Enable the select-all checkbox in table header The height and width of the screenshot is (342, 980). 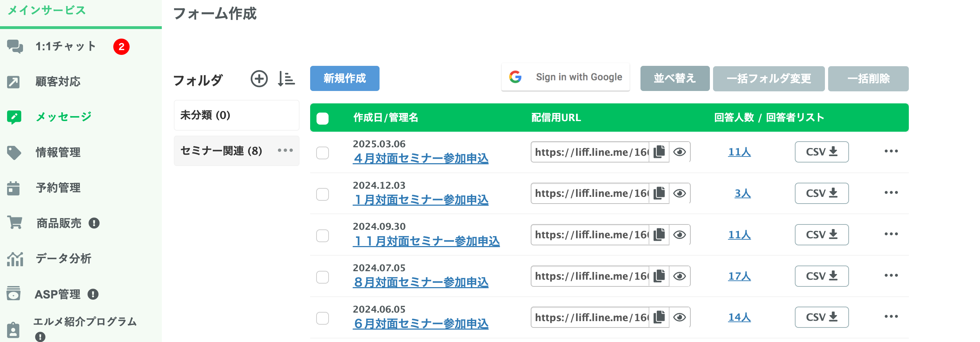tap(323, 118)
